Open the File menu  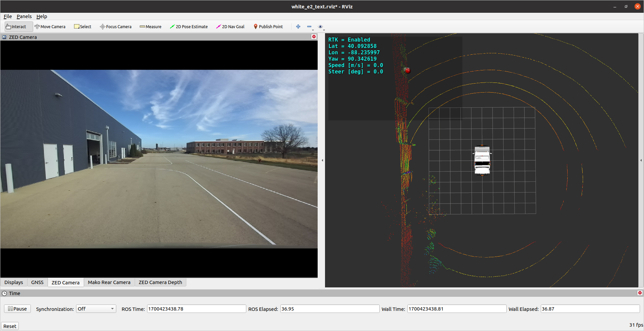point(8,16)
